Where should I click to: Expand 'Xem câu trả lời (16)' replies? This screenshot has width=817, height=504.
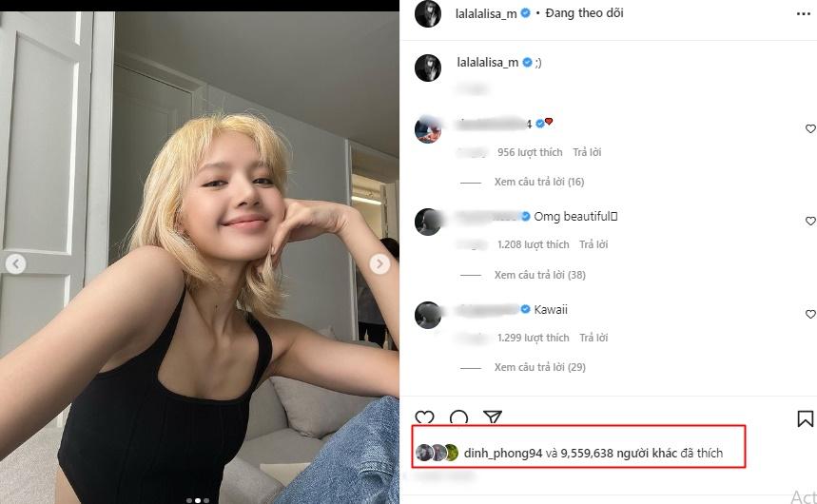click(x=539, y=182)
